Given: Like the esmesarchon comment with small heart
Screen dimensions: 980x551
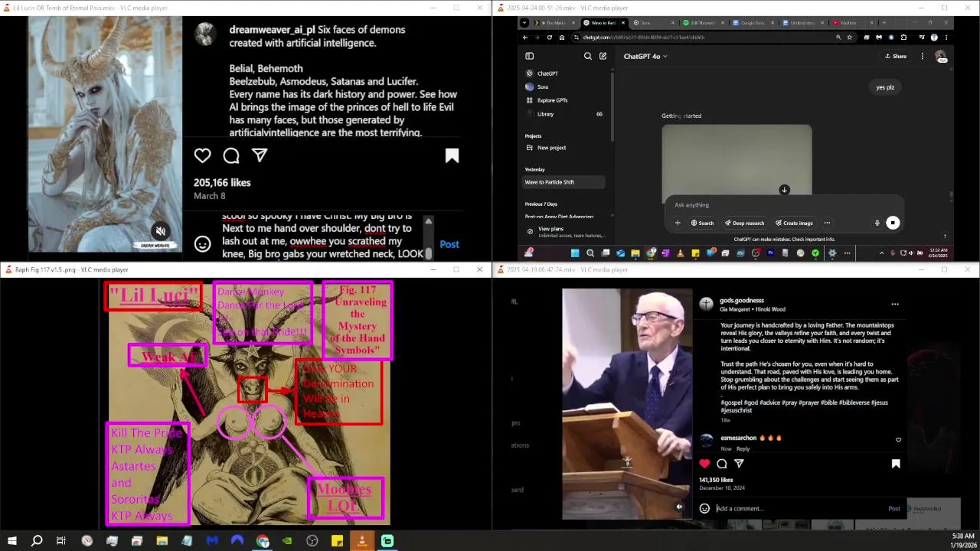Looking at the screenshot, I should click(898, 439).
